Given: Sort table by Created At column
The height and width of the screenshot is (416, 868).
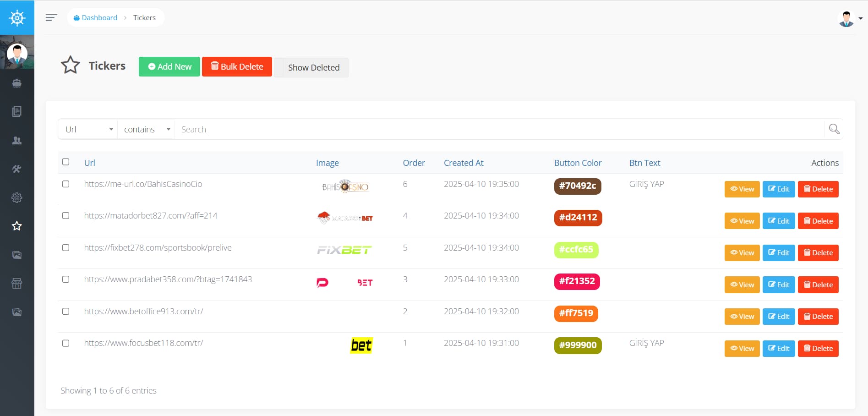Looking at the screenshot, I should (464, 163).
